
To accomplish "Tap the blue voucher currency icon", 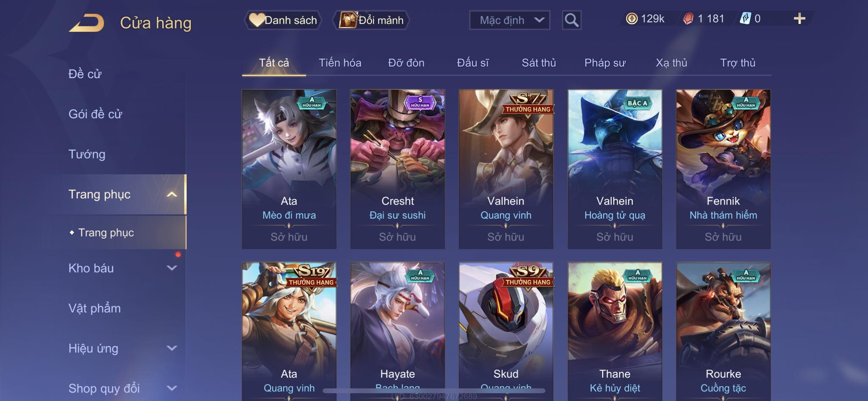I will [745, 19].
